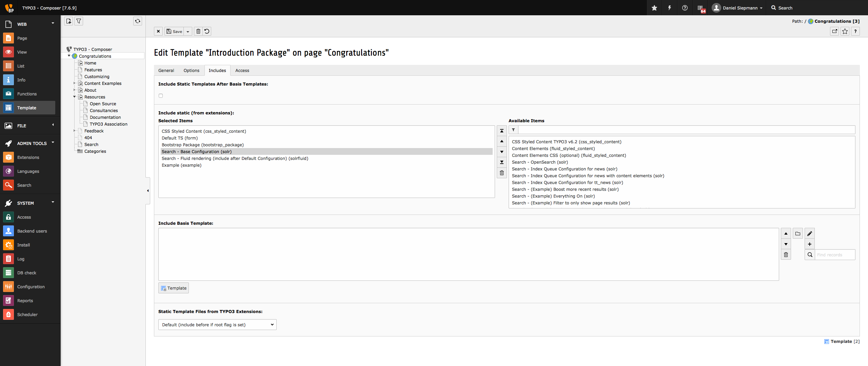Remove selected static item via trash icon

tap(502, 173)
